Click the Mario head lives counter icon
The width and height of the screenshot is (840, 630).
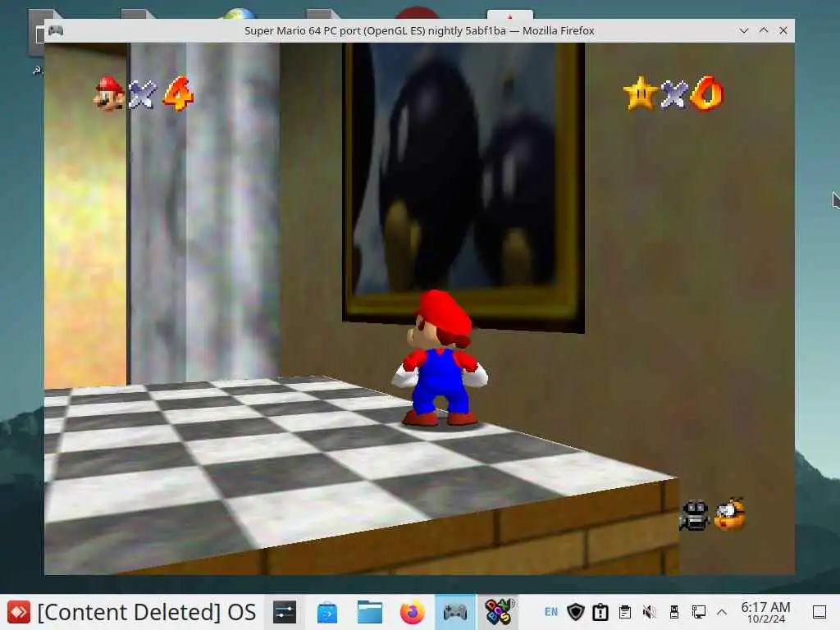(x=109, y=94)
